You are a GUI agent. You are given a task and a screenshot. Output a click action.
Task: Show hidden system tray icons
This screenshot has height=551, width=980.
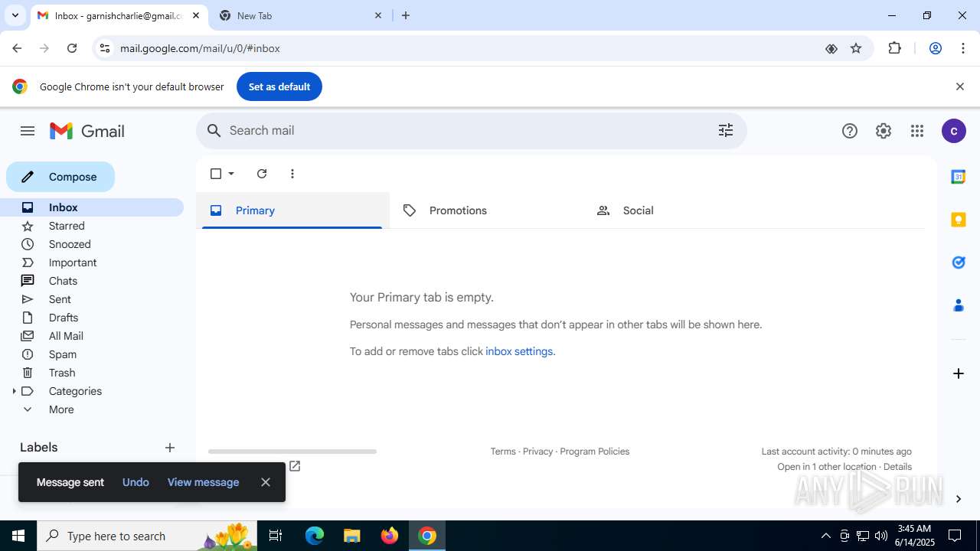pyautogui.click(x=825, y=536)
